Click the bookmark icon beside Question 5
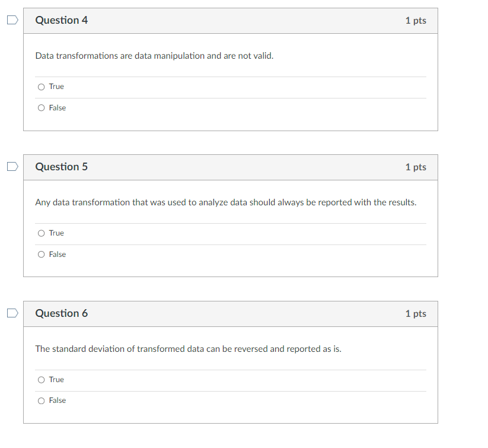 tap(12, 166)
